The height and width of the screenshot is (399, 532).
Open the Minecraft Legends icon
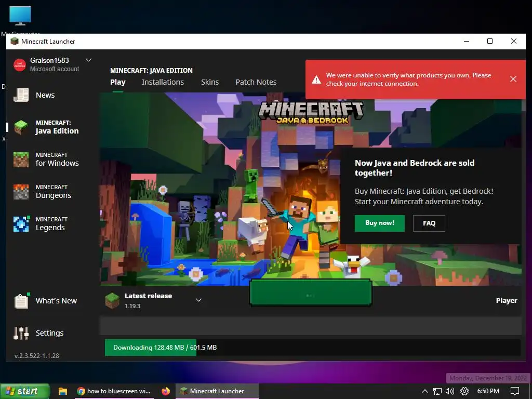(21, 224)
